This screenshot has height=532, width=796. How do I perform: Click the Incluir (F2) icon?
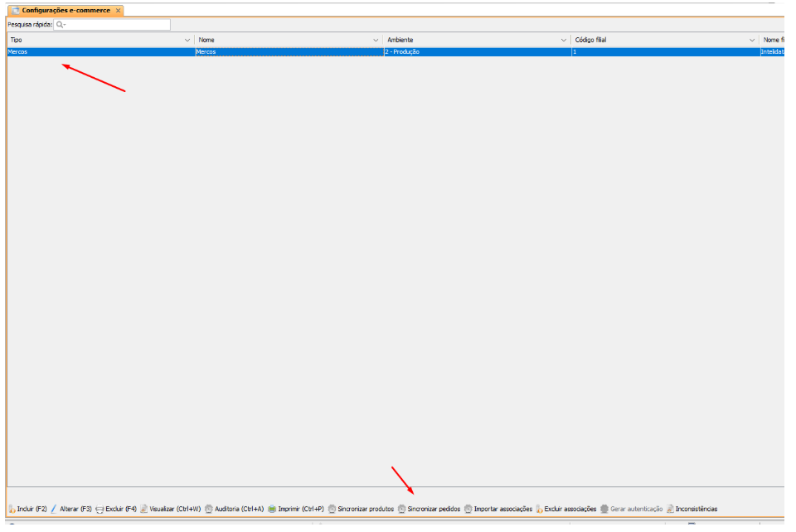[x=12, y=509]
